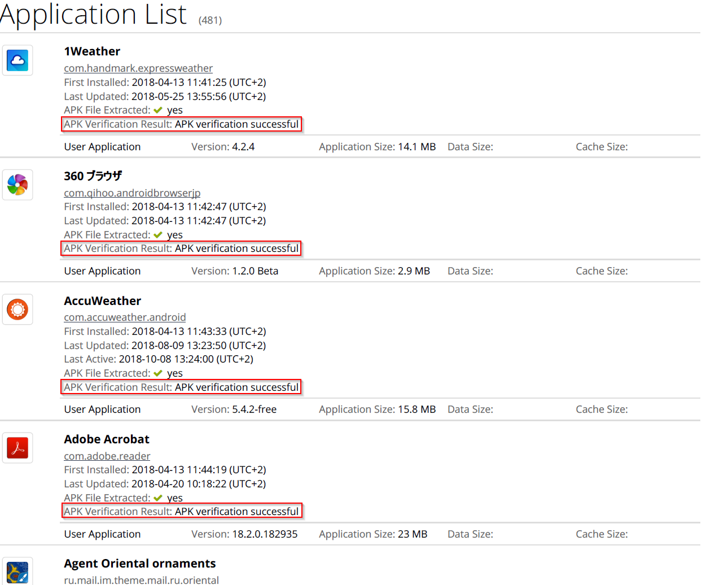Click User Application label in 1Weather row
This screenshot has width=728, height=585.
pyautogui.click(x=102, y=147)
